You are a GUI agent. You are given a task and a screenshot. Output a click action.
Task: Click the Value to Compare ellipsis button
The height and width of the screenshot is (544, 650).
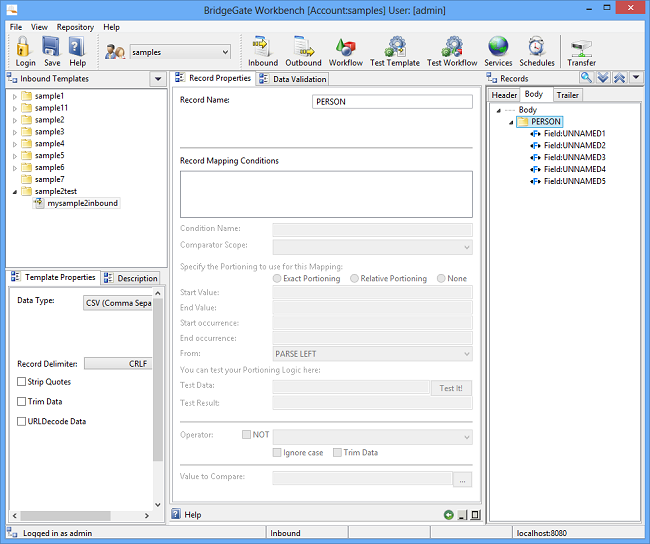[462, 480]
